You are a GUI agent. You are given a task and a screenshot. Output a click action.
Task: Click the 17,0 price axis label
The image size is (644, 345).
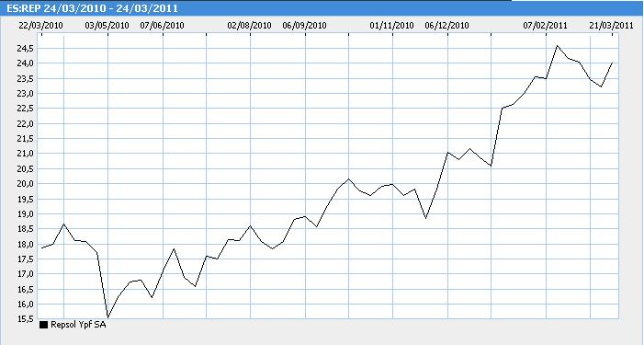click(x=25, y=274)
